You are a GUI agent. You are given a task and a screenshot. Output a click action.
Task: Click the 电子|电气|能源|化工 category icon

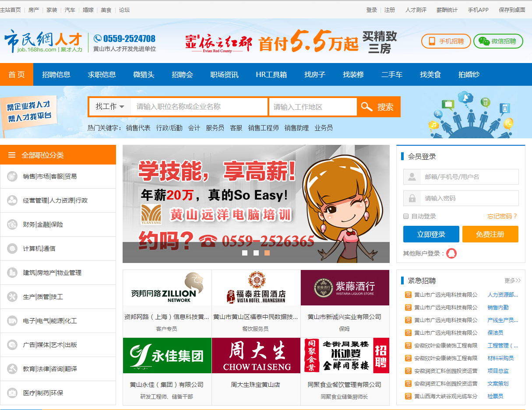(12, 321)
